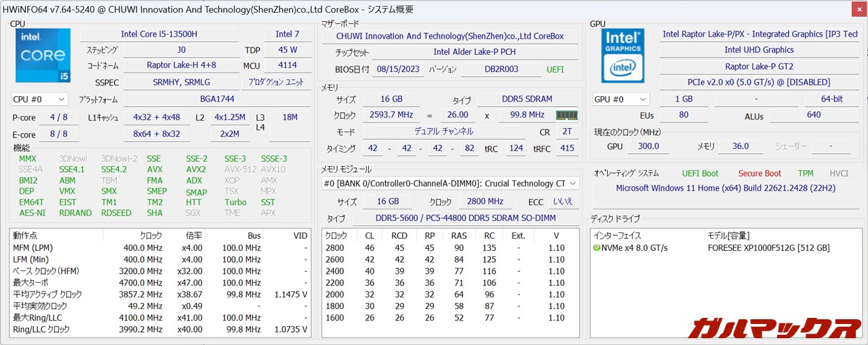Open the CPU #0 selector dropdown
This screenshot has height=345, width=868.
(x=39, y=99)
